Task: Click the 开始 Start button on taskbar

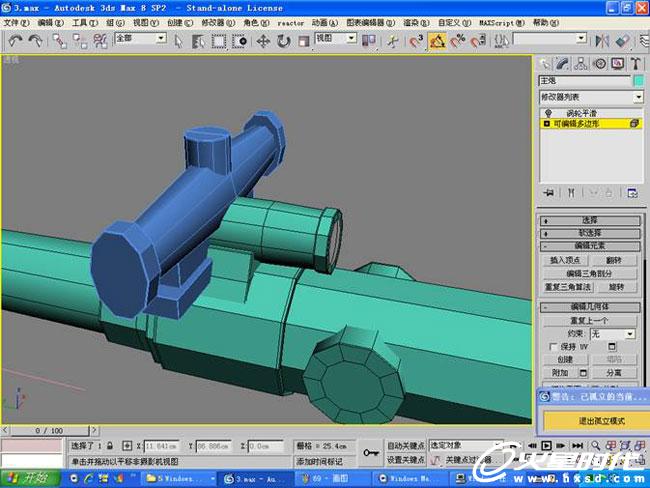Action: [30, 478]
